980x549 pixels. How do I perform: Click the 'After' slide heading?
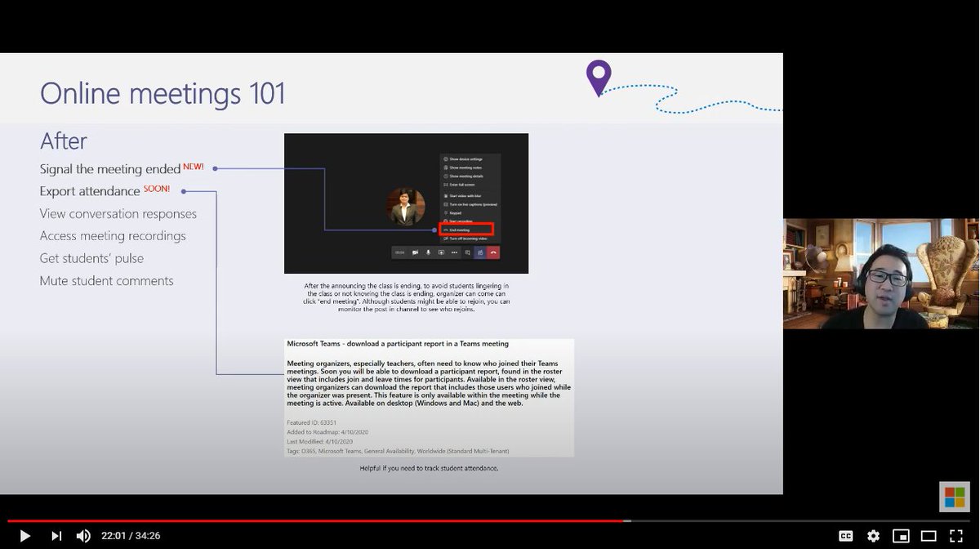coord(64,141)
